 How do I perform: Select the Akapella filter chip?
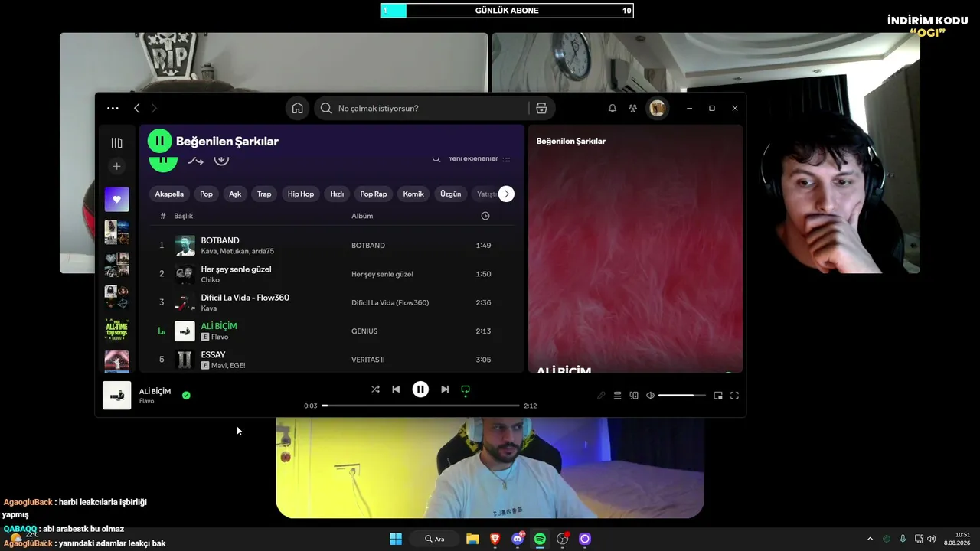[x=169, y=194]
